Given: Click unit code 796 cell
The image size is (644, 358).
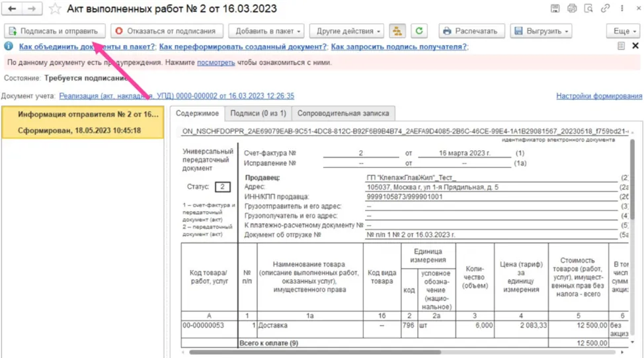Looking at the screenshot, I should pos(409,330).
